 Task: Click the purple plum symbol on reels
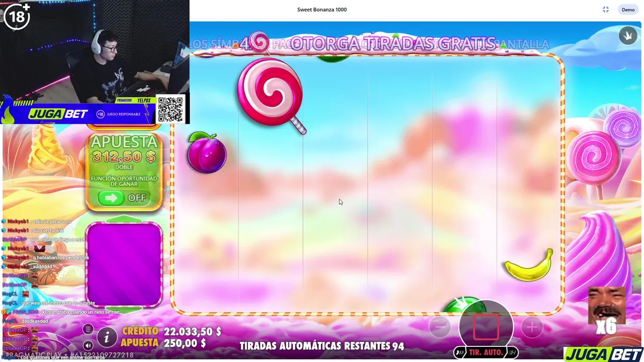(x=207, y=153)
